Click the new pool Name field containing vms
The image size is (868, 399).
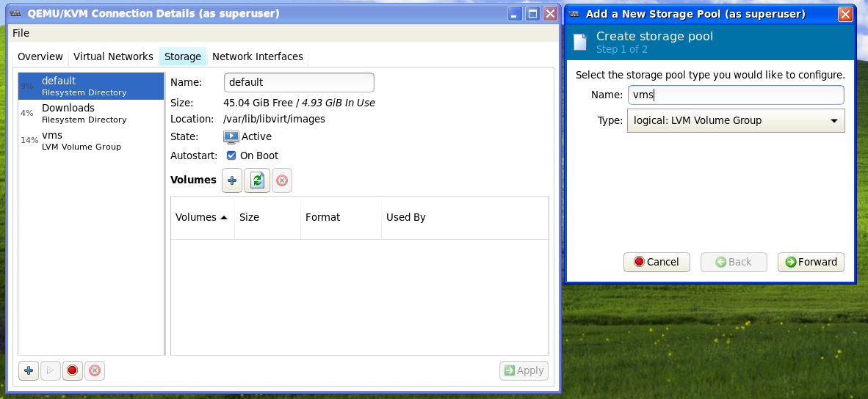coord(736,95)
